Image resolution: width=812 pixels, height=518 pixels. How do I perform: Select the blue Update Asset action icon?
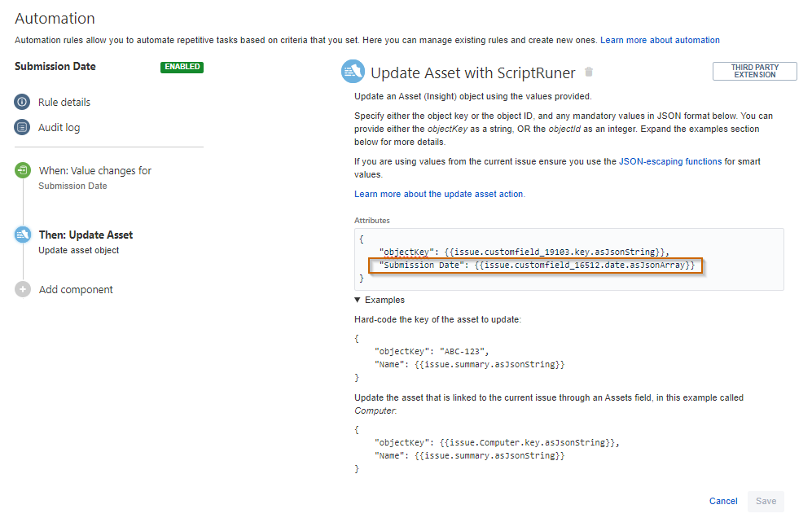coord(22,235)
